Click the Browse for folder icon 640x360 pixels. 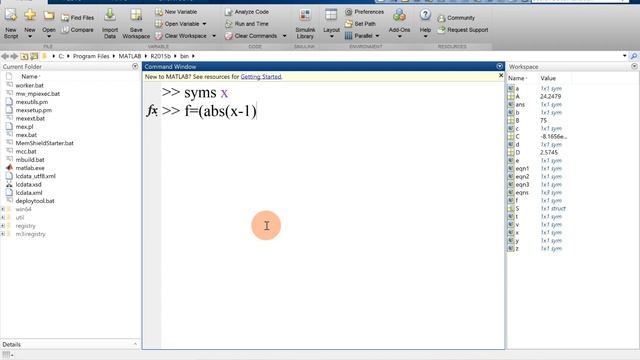point(34,56)
